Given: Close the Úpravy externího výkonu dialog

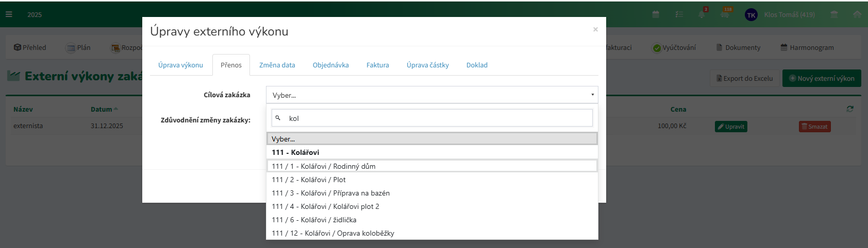Looking at the screenshot, I should [x=595, y=29].
